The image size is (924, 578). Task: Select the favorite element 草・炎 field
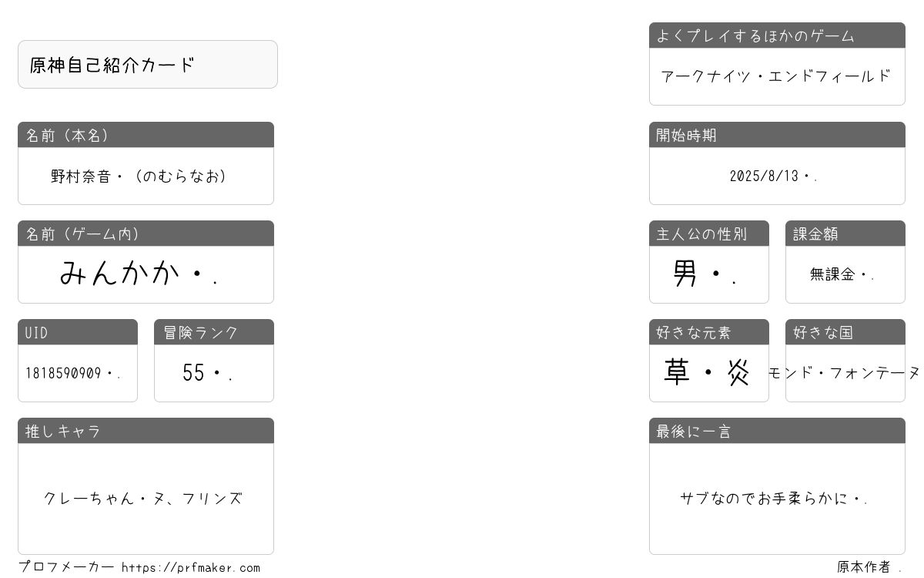tap(709, 373)
